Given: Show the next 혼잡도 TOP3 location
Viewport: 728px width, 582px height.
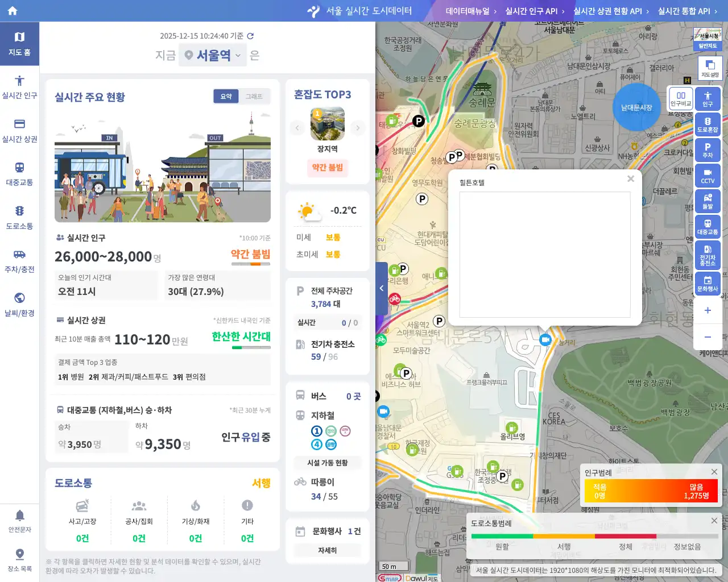Looking at the screenshot, I should click(x=358, y=128).
